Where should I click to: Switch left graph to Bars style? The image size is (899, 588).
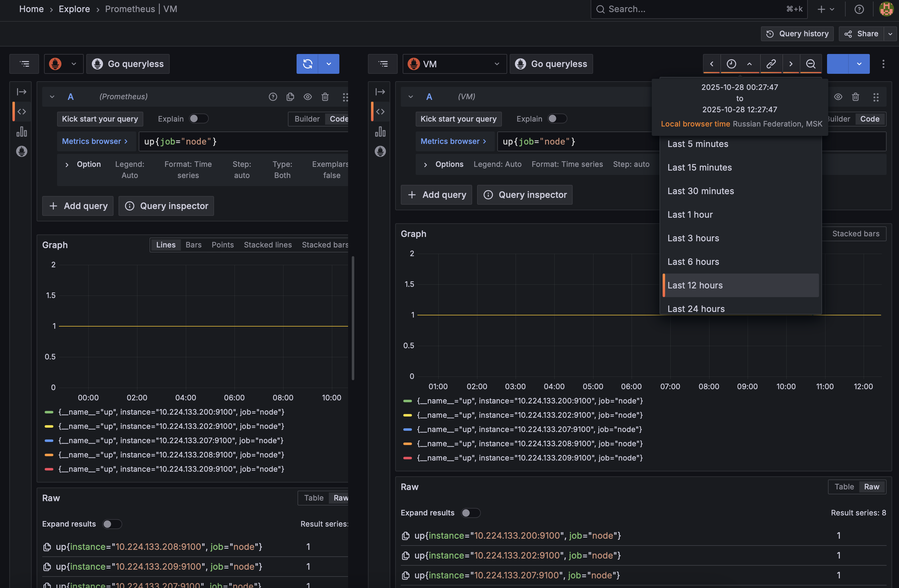193,245
